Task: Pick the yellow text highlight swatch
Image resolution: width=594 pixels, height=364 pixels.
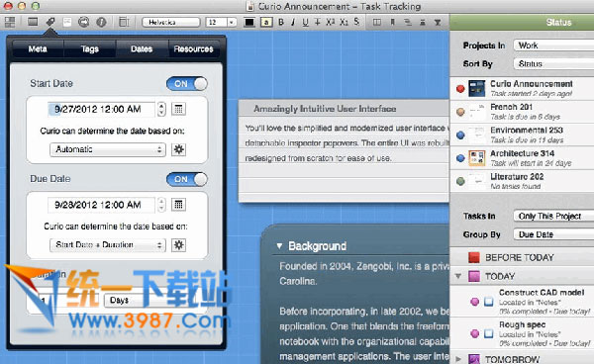Action: [266, 23]
